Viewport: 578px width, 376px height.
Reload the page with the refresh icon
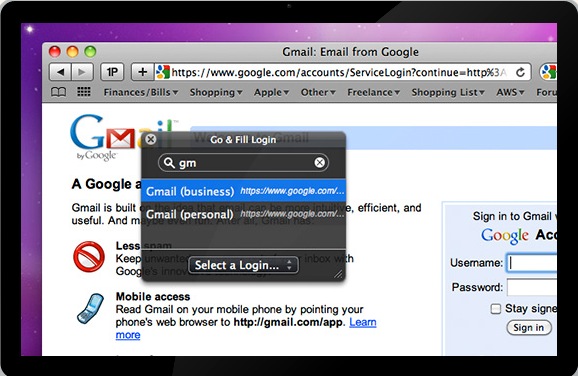[520, 72]
